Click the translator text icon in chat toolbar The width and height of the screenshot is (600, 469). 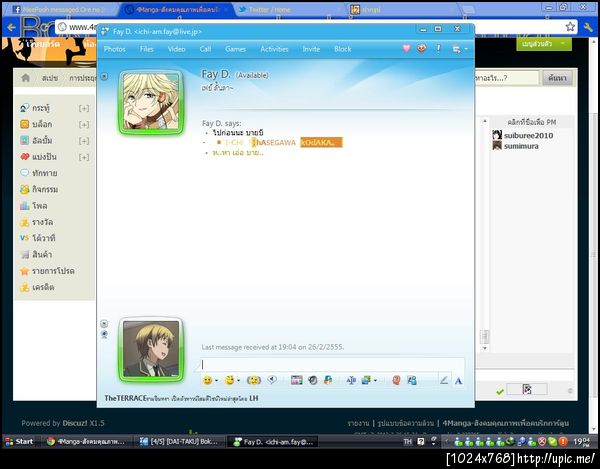tap(351, 380)
